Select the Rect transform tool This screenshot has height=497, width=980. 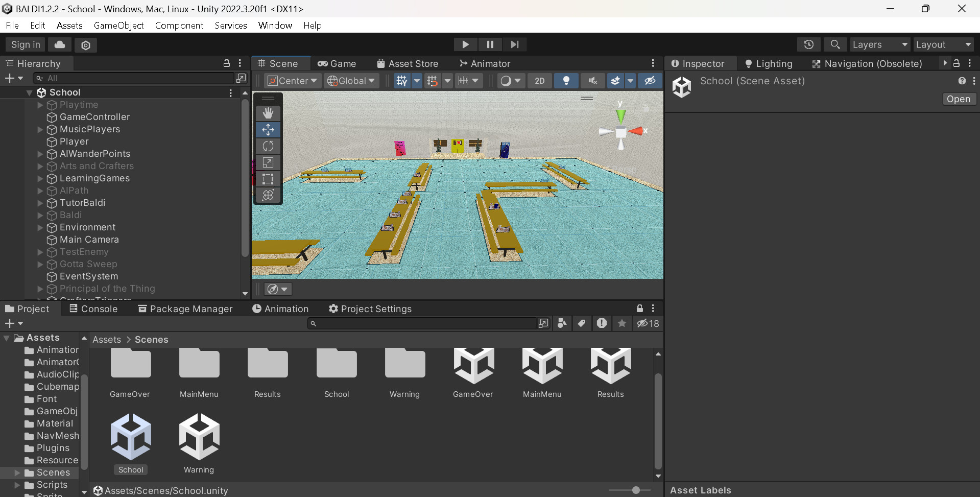point(268,179)
